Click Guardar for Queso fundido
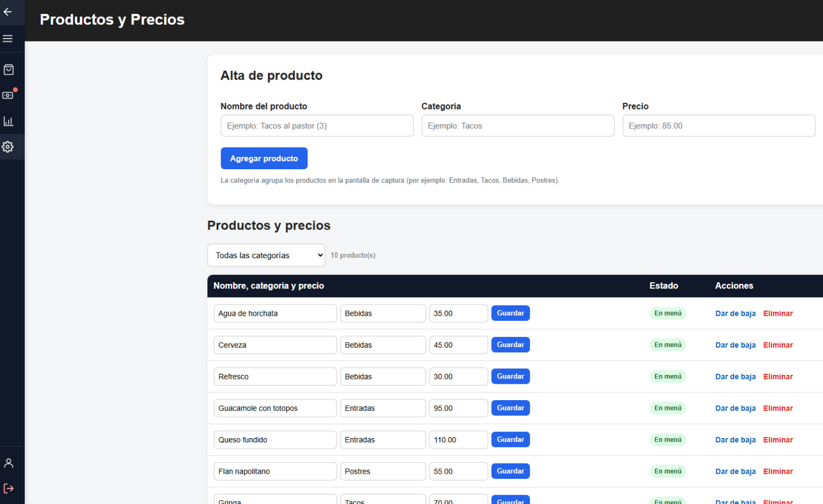The width and height of the screenshot is (823, 504). [x=510, y=440]
